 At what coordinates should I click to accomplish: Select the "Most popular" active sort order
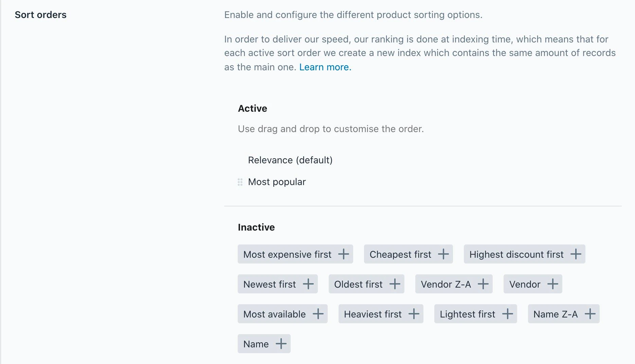coord(277,182)
